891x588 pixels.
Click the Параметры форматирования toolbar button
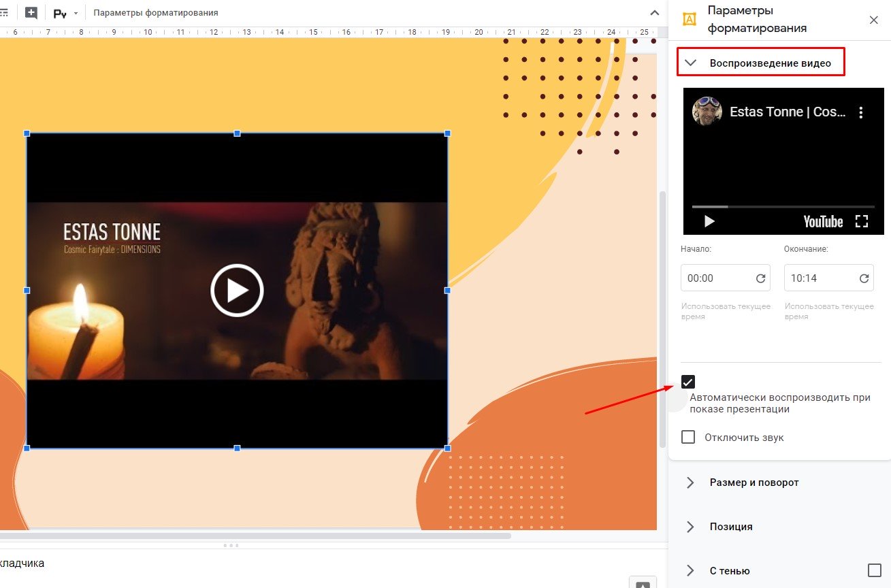point(156,13)
